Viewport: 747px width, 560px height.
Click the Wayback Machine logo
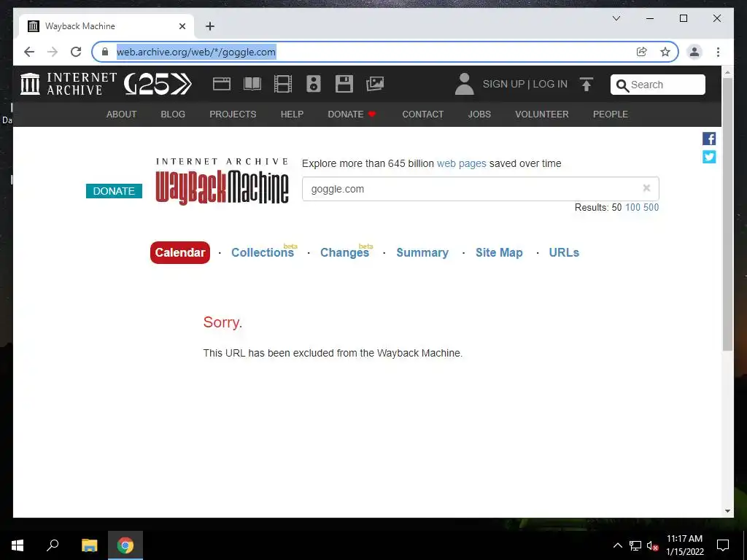click(x=222, y=182)
